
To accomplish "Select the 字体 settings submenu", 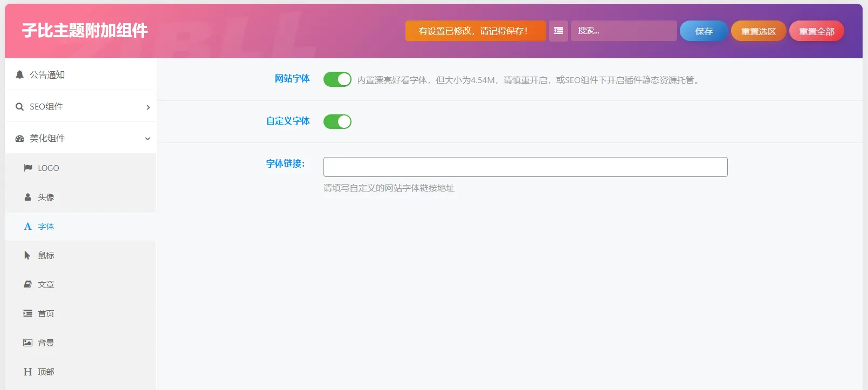I will point(81,227).
